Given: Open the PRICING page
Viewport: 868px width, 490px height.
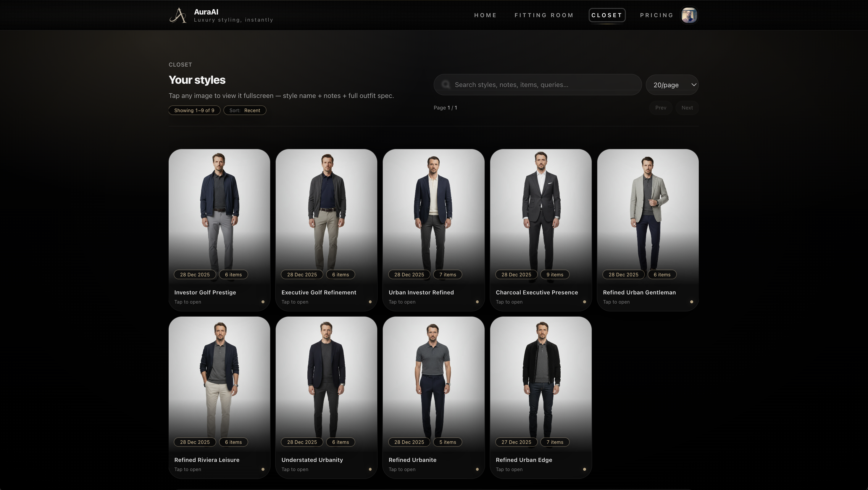Looking at the screenshot, I should pyautogui.click(x=656, y=15).
